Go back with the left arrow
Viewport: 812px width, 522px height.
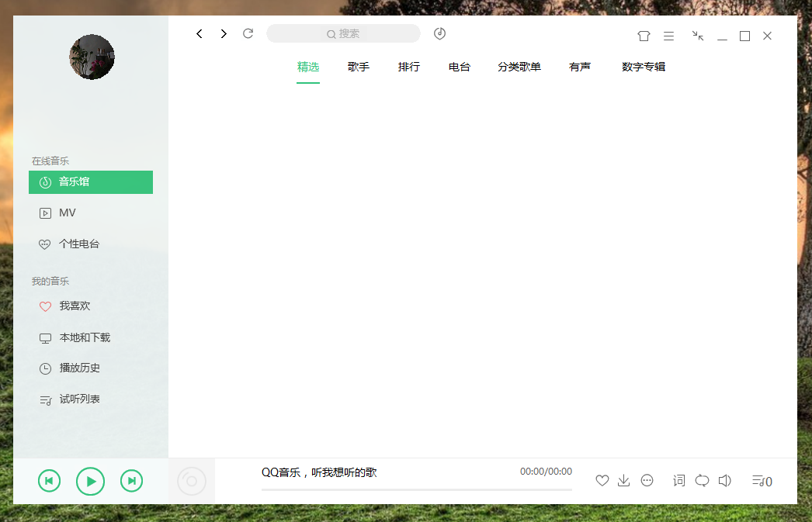click(x=200, y=33)
